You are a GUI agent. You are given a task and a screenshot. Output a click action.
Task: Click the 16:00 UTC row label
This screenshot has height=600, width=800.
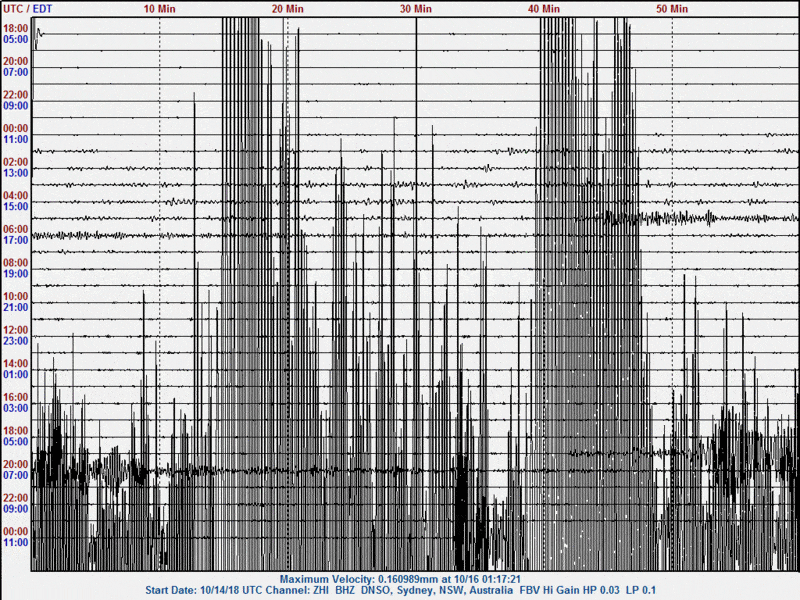[x=15, y=397]
